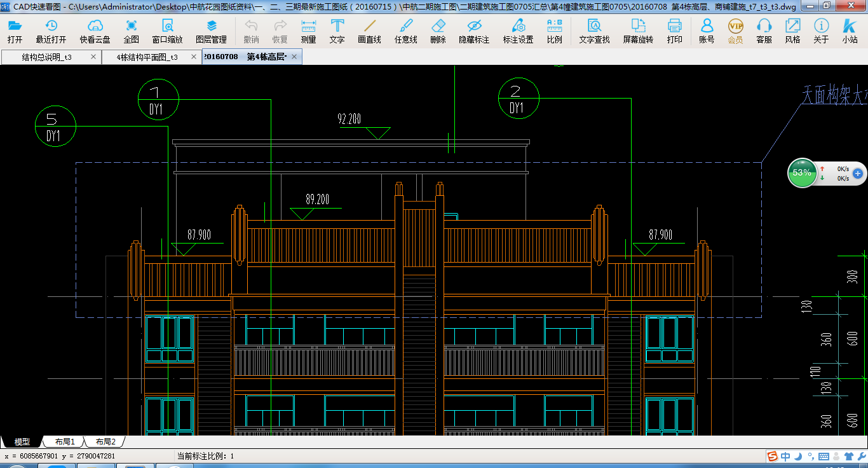Viewport: 868px width, 468px height.
Task: Open the Sogou soft keyboard icon
Action: pos(823,456)
